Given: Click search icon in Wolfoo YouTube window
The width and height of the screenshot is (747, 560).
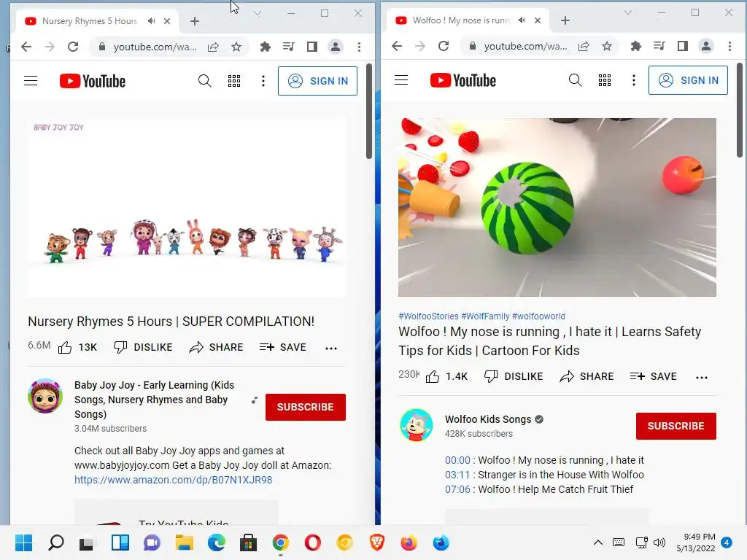Looking at the screenshot, I should point(575,80).
